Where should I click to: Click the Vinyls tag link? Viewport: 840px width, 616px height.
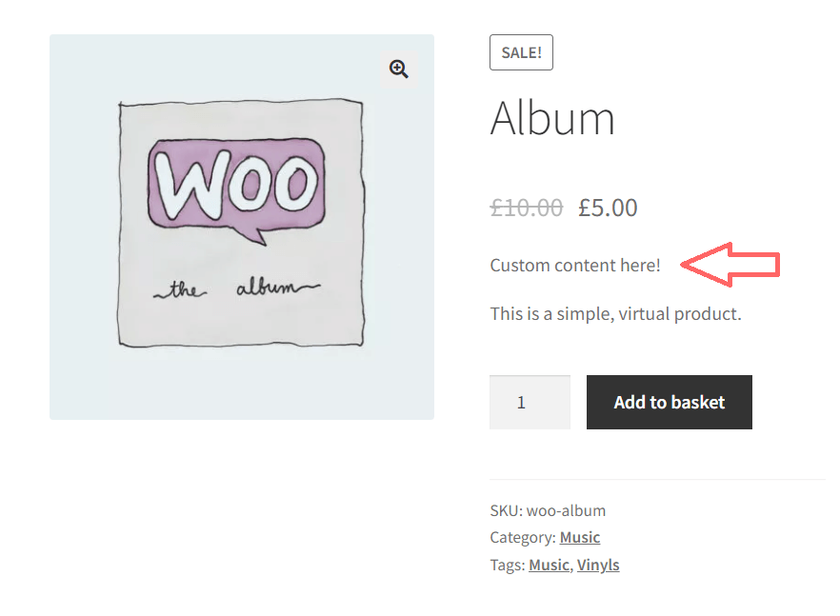coord(598,565)
